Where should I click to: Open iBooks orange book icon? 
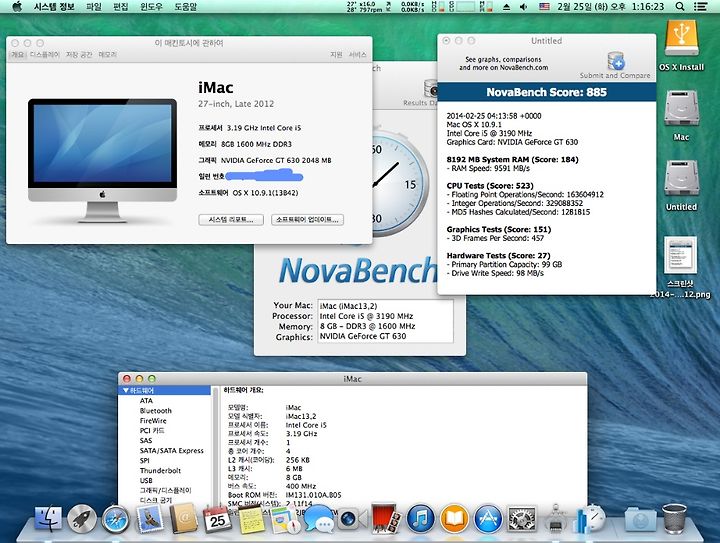(454, 519)
